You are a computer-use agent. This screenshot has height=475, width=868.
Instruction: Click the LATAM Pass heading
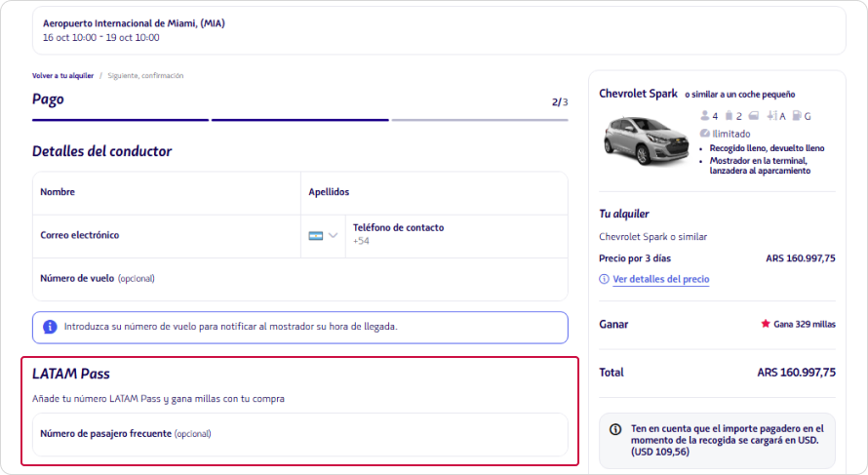[71, 374]
